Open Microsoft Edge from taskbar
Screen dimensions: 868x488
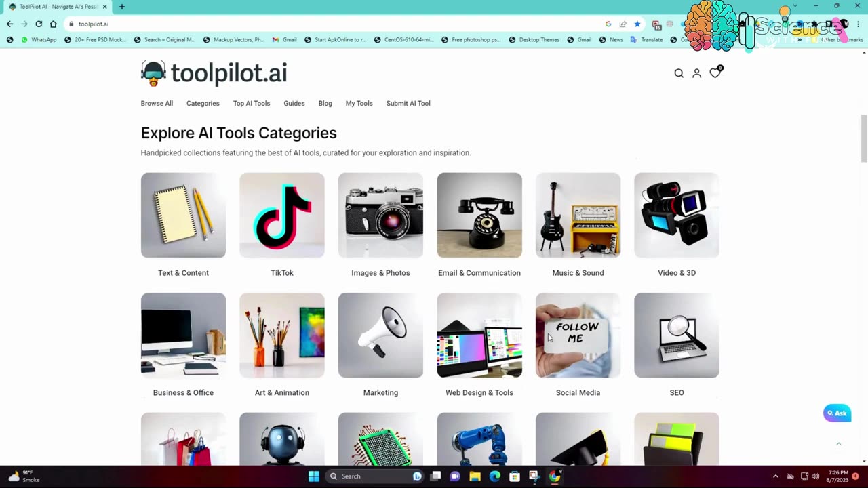pos(495,476)
